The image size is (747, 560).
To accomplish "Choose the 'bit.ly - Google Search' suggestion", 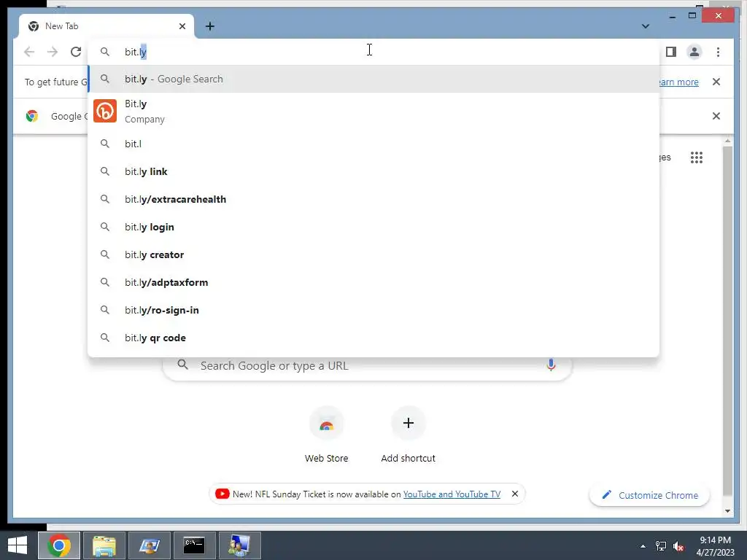I will tap(373, 79).
